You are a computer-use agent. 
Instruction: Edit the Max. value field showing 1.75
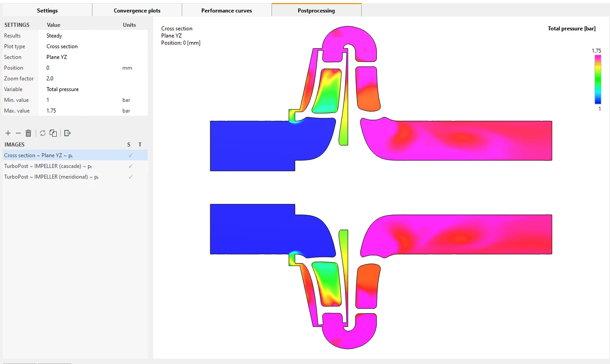tap(83, 111)
